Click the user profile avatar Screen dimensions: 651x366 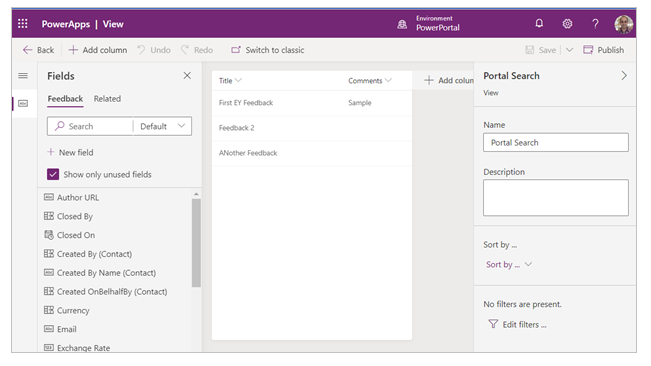[x=624, y=24]
